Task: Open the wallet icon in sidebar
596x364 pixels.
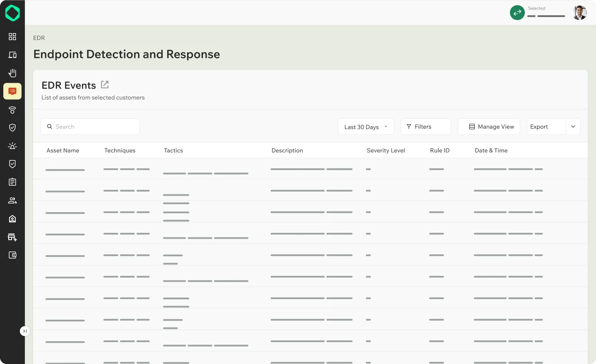Action: 12,255
